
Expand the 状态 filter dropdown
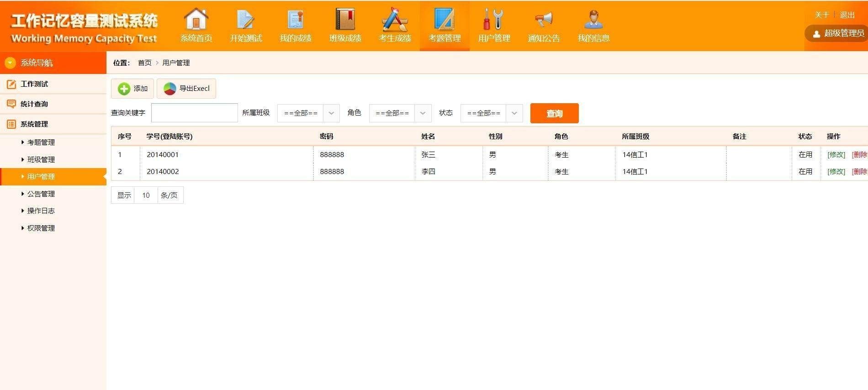pyautogui.click(x=491, y=113)
